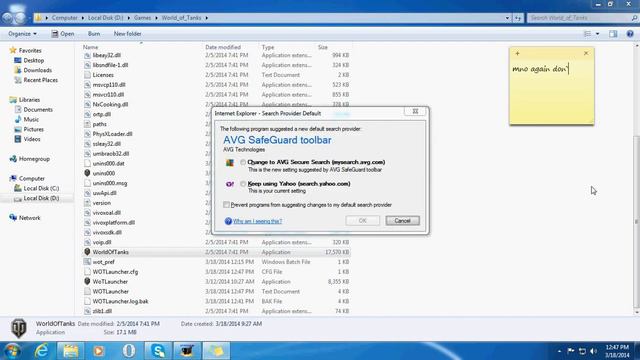
Task: Select Homegroup in the navigation pane
Action: [x=34, y=159]
